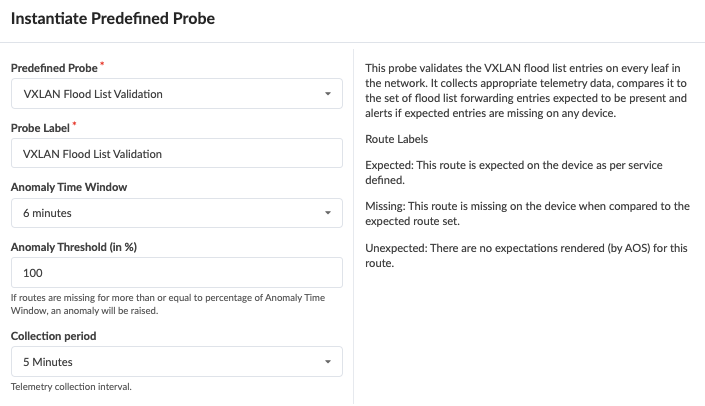The image size is (705, 406).
Task: Click the Anomaly Threshold (in %) label
Action: point(76,246)
